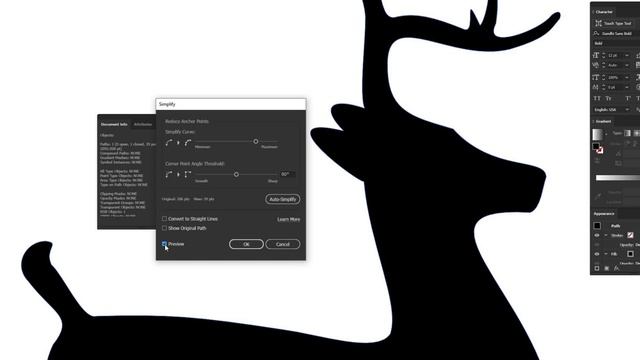Open the vertical scale 100% dropdown
The width and height of the screenshot is (640, 360).
627,77
